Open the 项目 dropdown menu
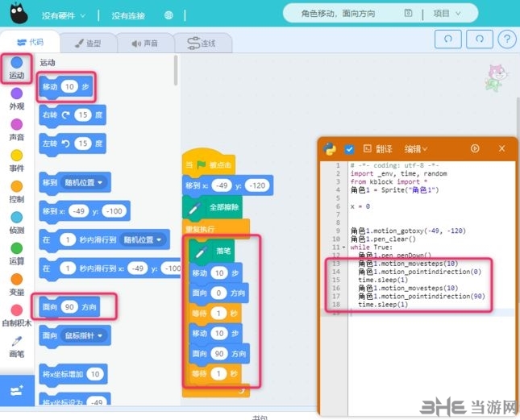 click(x=447, y=14)
